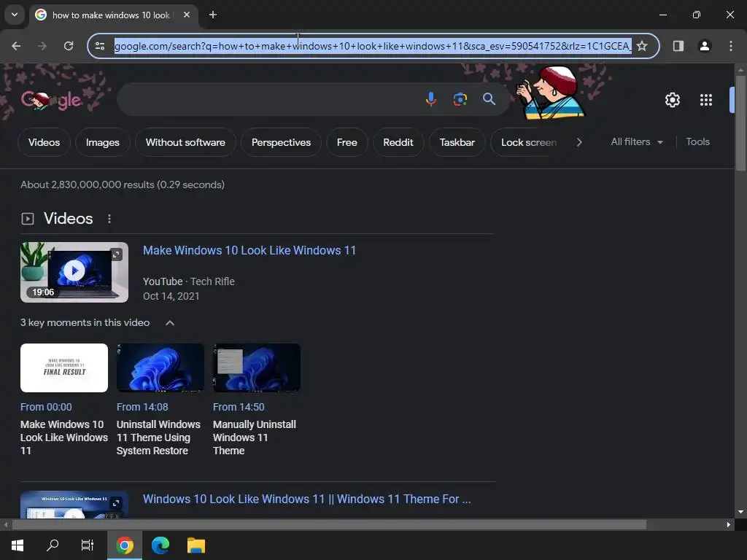747x560 pixels.
Task: Select the Perspectives filter chip
Action: click(281, 142)
